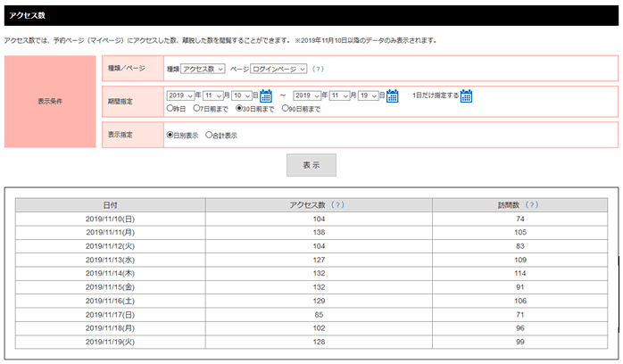Select the 昨日 radio button

tap(170, 109)
